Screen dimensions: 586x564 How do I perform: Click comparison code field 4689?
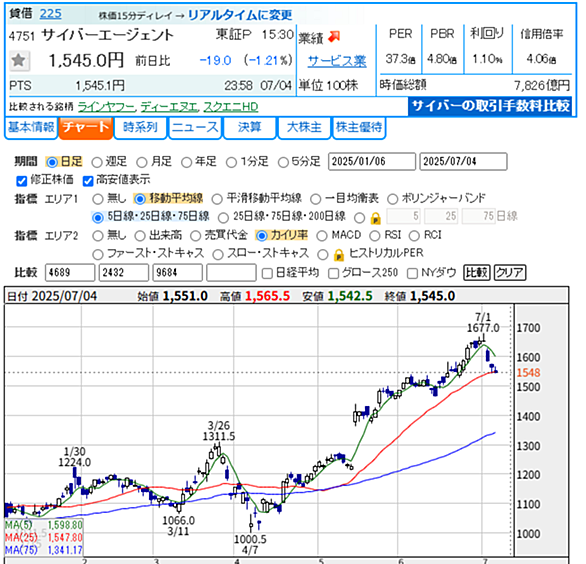click(x=70, y=272)
